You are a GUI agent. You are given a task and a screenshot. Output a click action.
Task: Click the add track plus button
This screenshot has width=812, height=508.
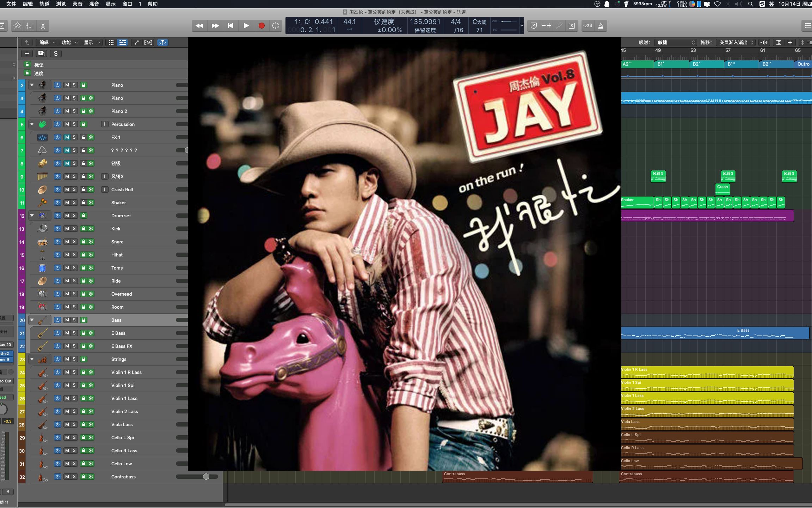pos(27,53)
